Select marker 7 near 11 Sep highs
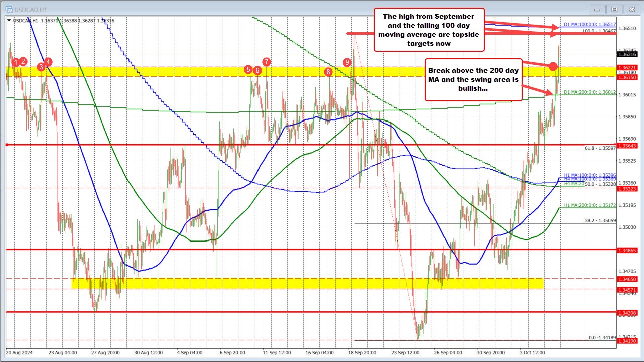 (266, 62)
